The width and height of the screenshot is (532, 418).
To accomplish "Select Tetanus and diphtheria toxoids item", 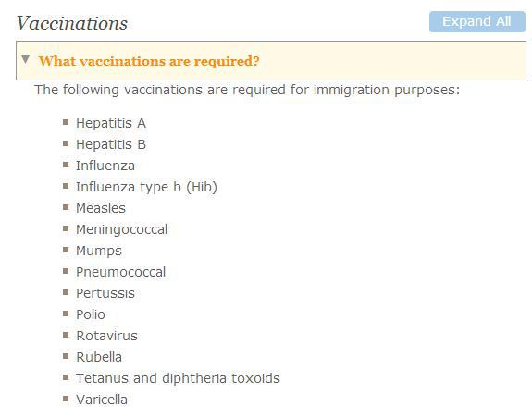I will tap(179, 378).
